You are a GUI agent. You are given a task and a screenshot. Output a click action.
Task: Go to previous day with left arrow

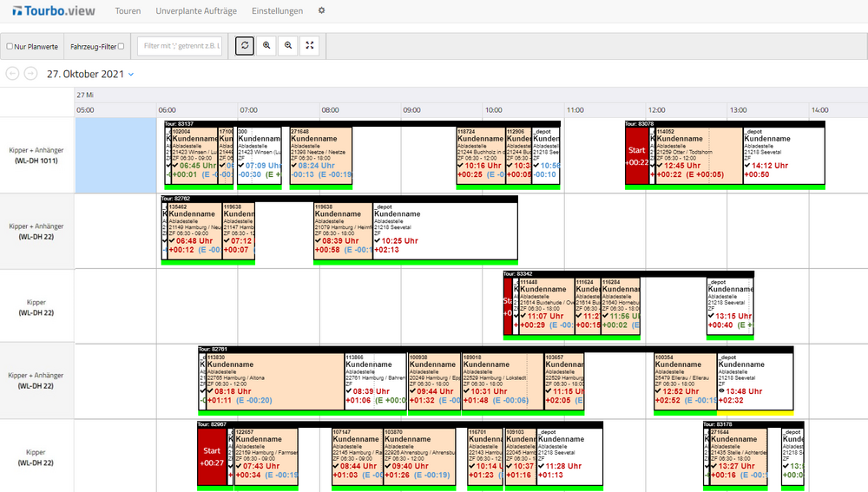pos(13,74)
